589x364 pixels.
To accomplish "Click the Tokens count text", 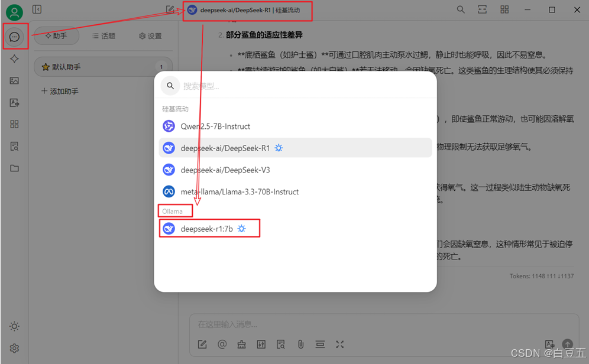I will click(x=541, y=276).
